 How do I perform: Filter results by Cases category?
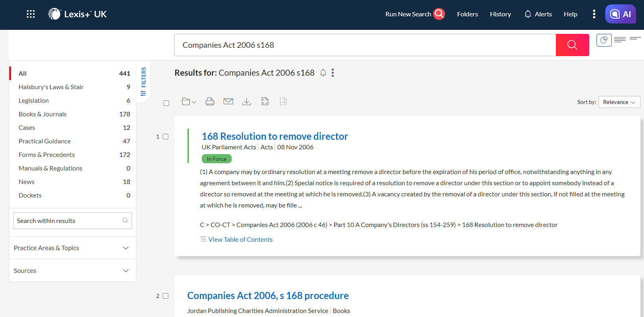click(27, 127)
